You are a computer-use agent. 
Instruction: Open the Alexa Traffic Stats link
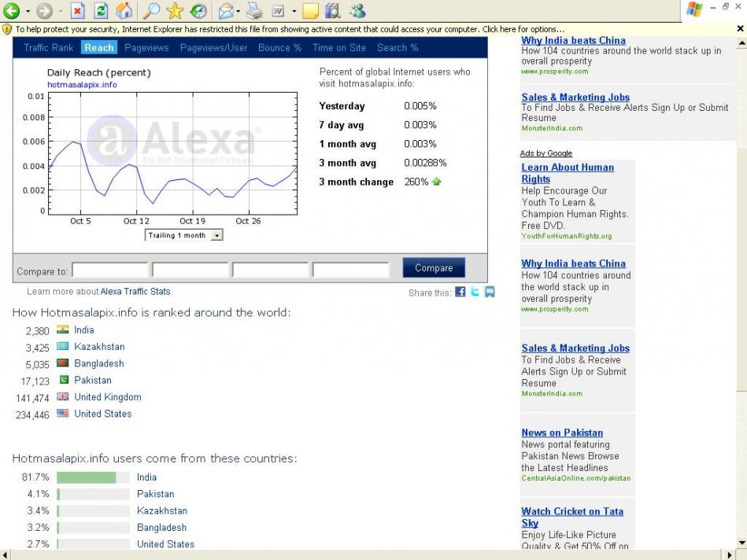(x=135, y=292)
